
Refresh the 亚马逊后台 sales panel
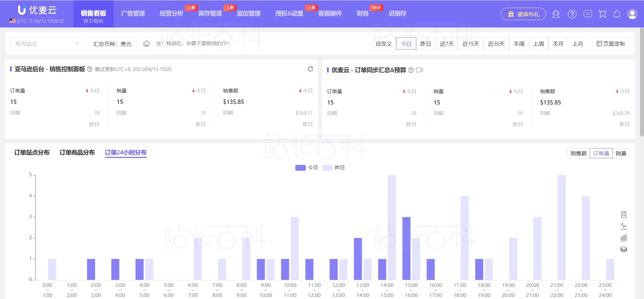point(310,69)
